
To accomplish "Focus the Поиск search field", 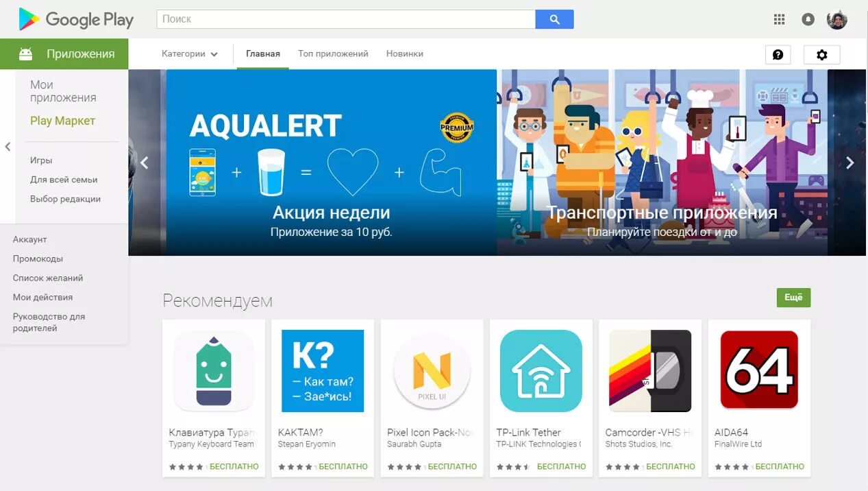I will click(346, 19).
